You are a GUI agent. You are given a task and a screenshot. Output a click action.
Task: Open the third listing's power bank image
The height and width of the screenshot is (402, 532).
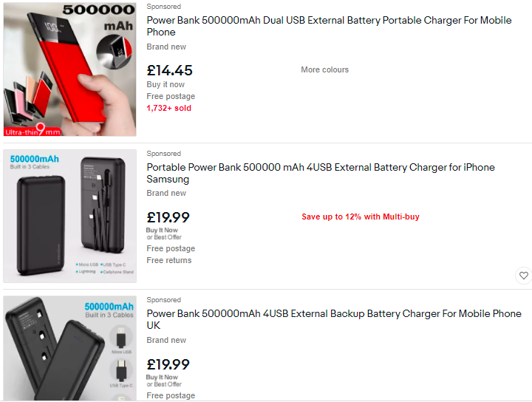tap(69, 348)
